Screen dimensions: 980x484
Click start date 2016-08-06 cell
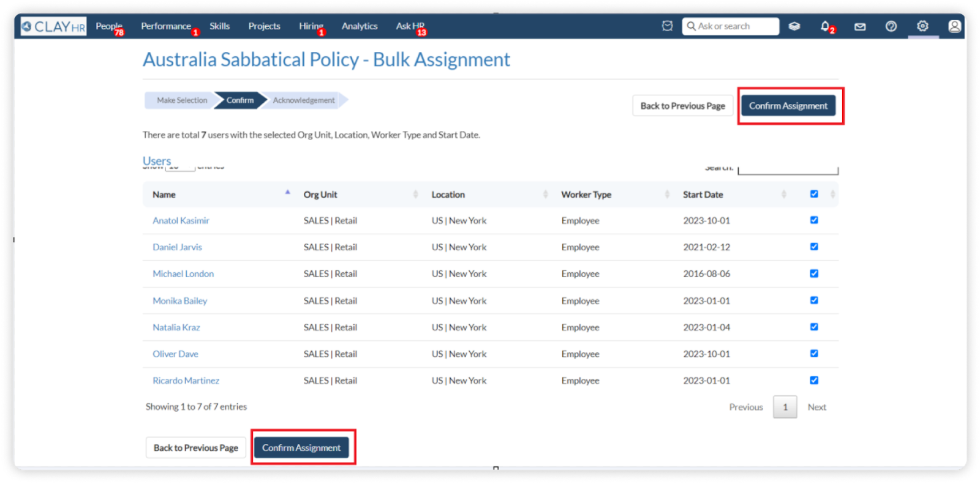click(x=707, y=274)
